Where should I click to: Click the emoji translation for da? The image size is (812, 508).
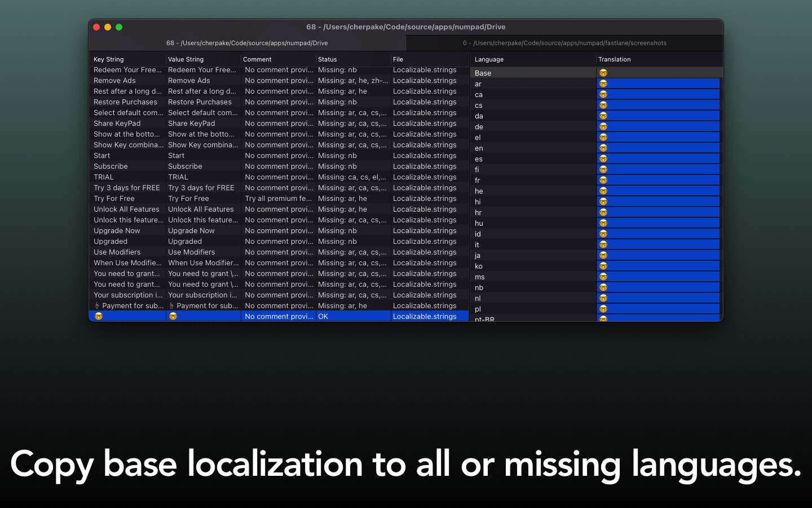click(x=603, y=116)
